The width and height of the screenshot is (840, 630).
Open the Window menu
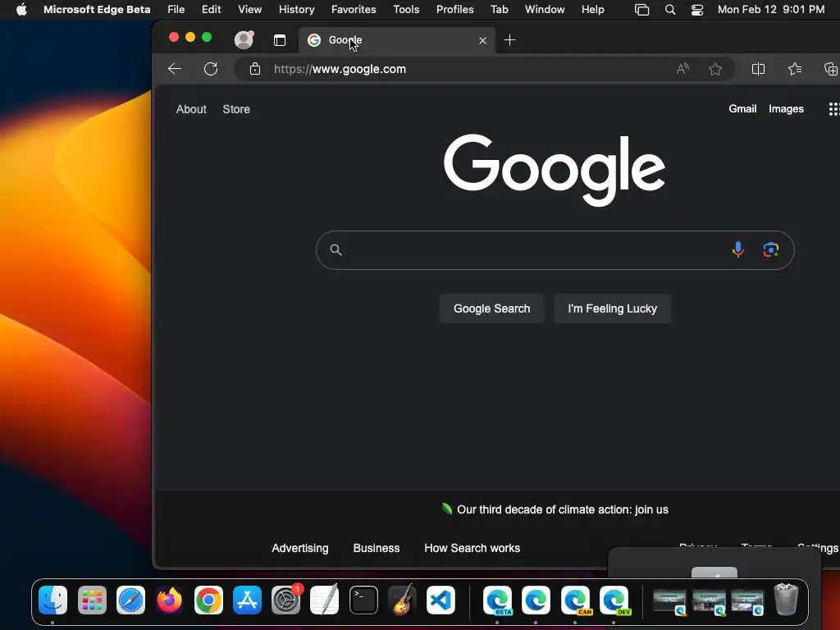click(x=545, y=9)
